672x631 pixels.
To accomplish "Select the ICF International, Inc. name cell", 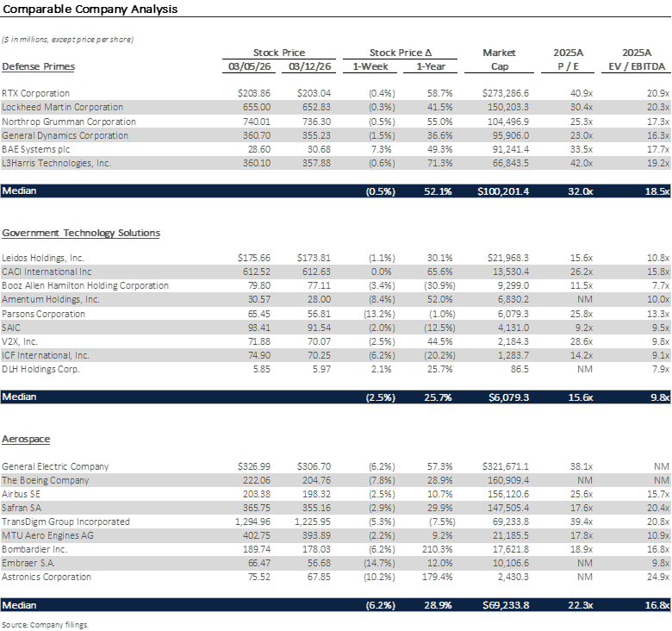I will pos(45,354).
